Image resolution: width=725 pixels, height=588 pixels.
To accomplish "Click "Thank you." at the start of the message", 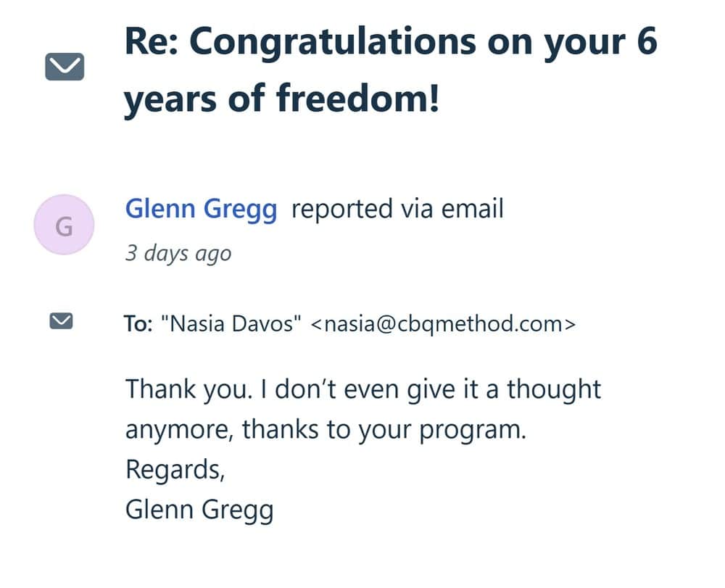I will click(187, 389).
